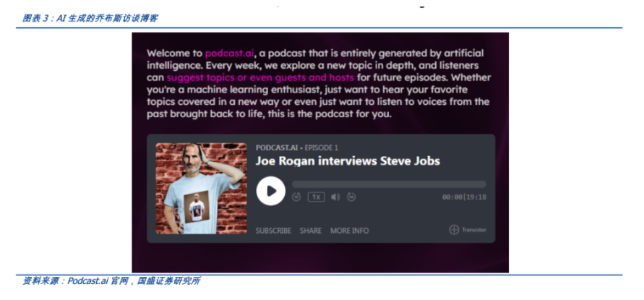Click SHARE in the podcast player

[311, 231]
